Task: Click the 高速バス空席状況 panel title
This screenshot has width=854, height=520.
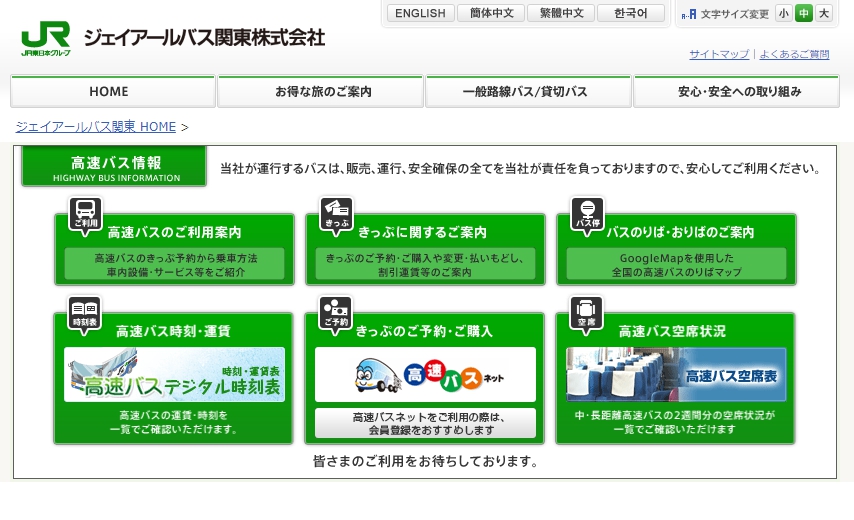Action: (672, 331)
